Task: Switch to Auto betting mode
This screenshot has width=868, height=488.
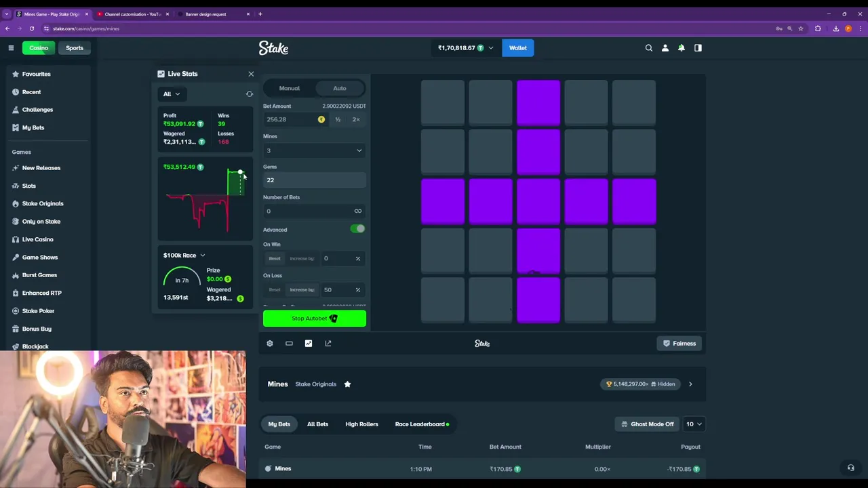Action: (340, 88)
